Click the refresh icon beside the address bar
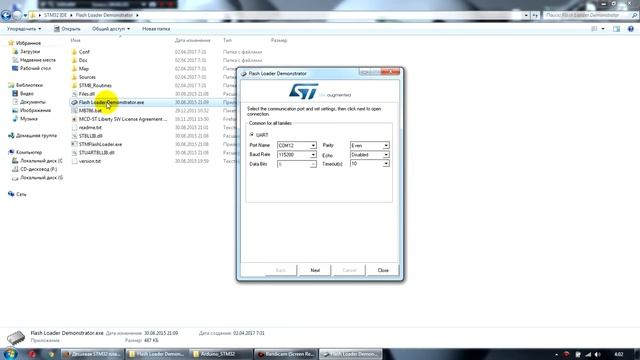The image size is (640, 360). [x=535, y=16]
